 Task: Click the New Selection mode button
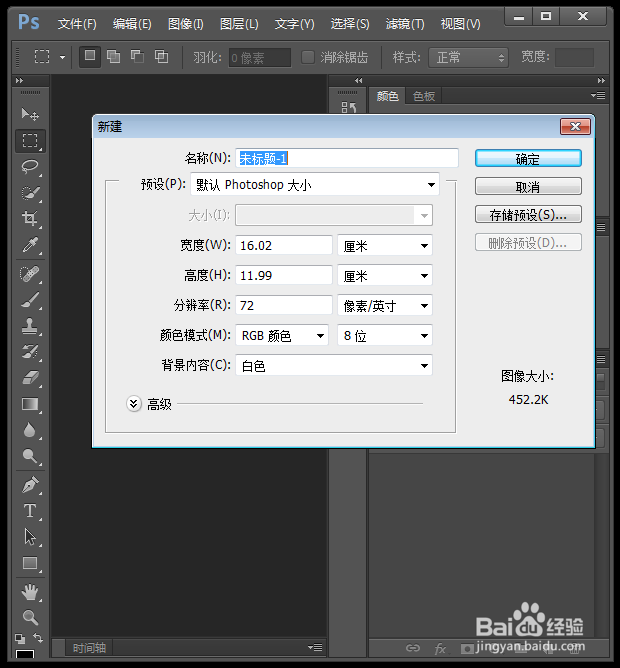click(x=90, y=57)
